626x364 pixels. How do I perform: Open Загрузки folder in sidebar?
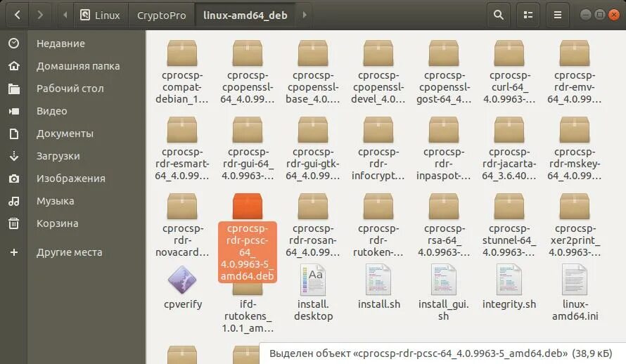coord(58,156)
